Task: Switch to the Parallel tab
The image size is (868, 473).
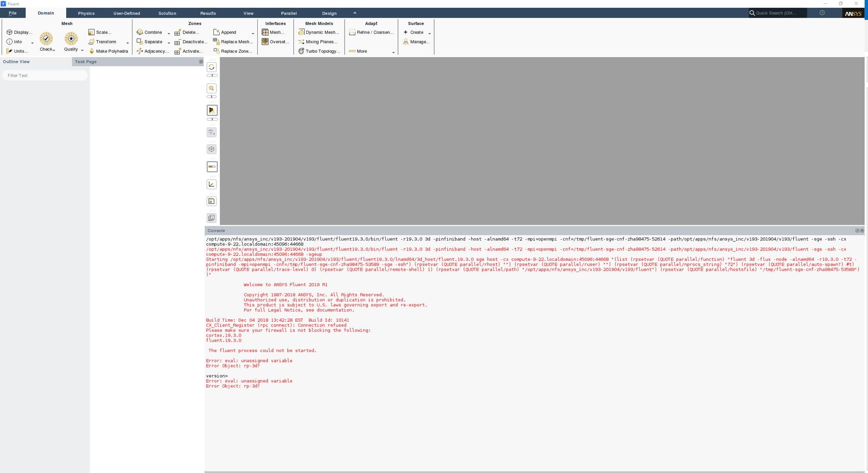Action: click(289, 13)
